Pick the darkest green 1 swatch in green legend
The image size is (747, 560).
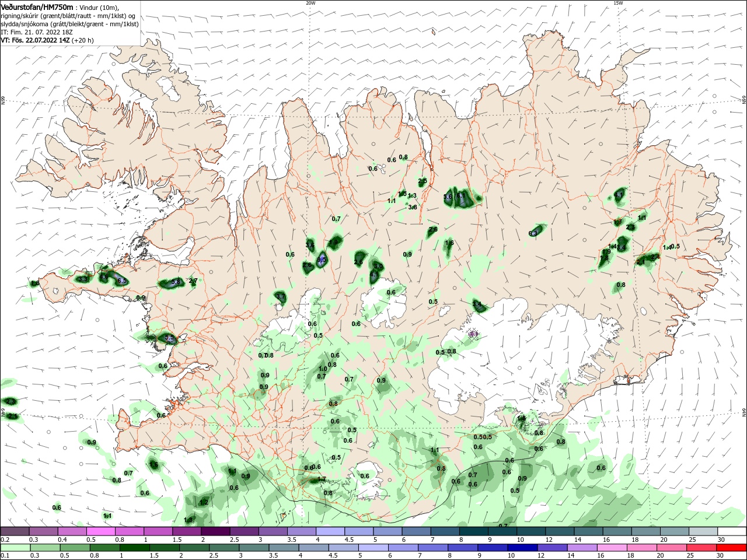pos(135,548)
